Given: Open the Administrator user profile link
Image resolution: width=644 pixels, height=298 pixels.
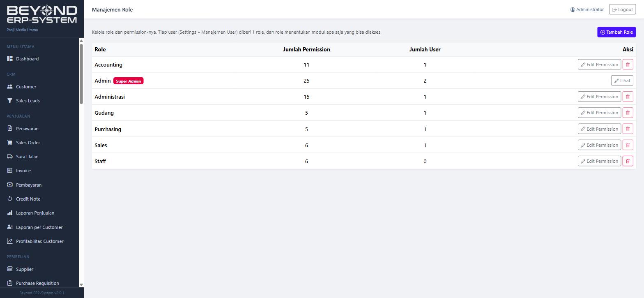Looking at the screenshot, I should pos(587,9).
